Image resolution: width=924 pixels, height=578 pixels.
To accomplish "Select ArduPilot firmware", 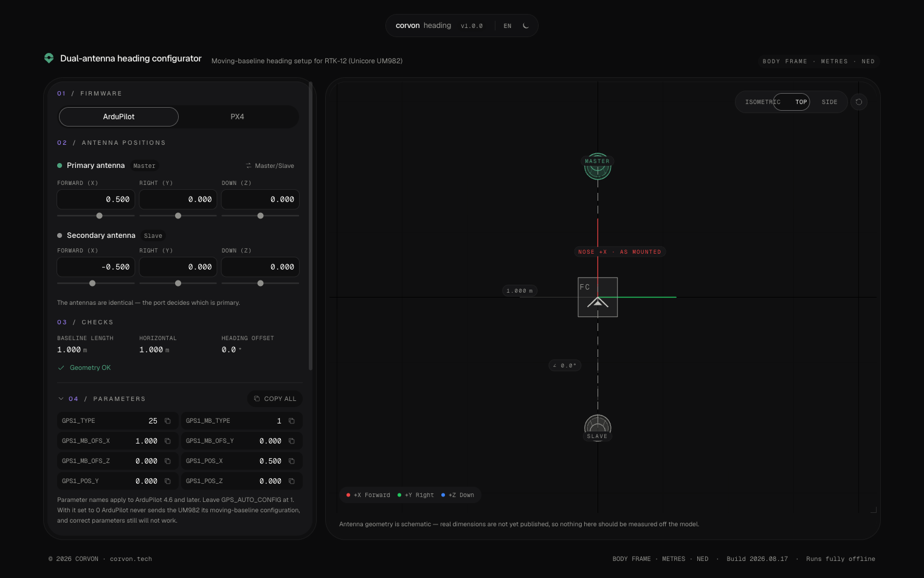I will (x=119, y=117).
